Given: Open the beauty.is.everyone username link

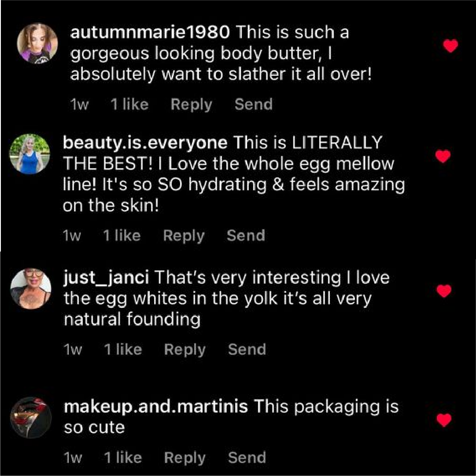Looking at the screenshot, I should click(x=145, y=143).
